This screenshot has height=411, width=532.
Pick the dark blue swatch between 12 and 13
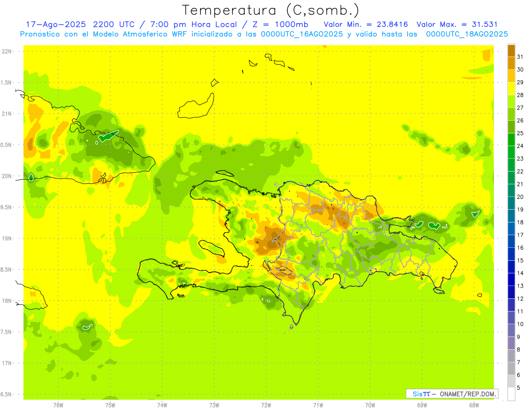point(511,292)
